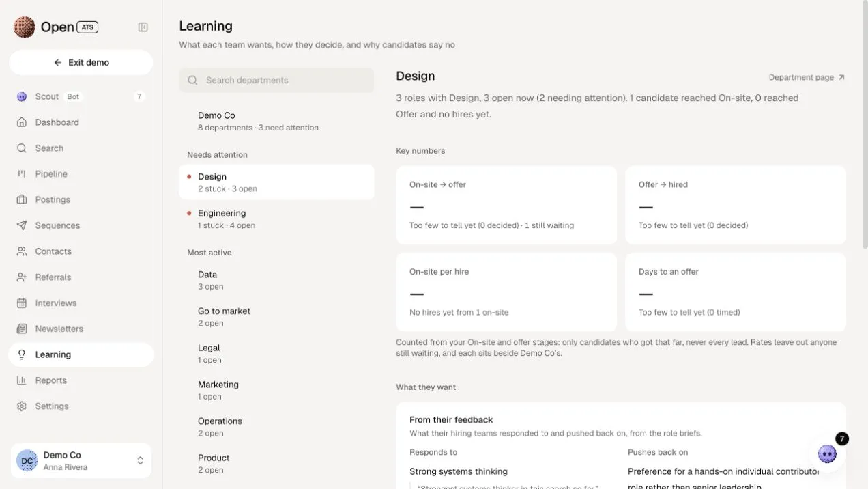The width and height of the screenshot is (868, 489).
Task: Click the Referrals add-person icon
Action: (22, 277)
